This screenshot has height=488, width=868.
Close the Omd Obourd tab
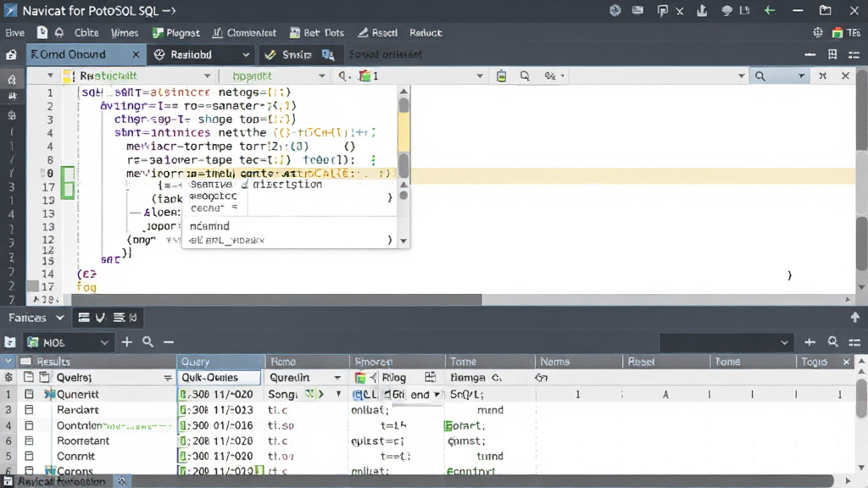136,54
